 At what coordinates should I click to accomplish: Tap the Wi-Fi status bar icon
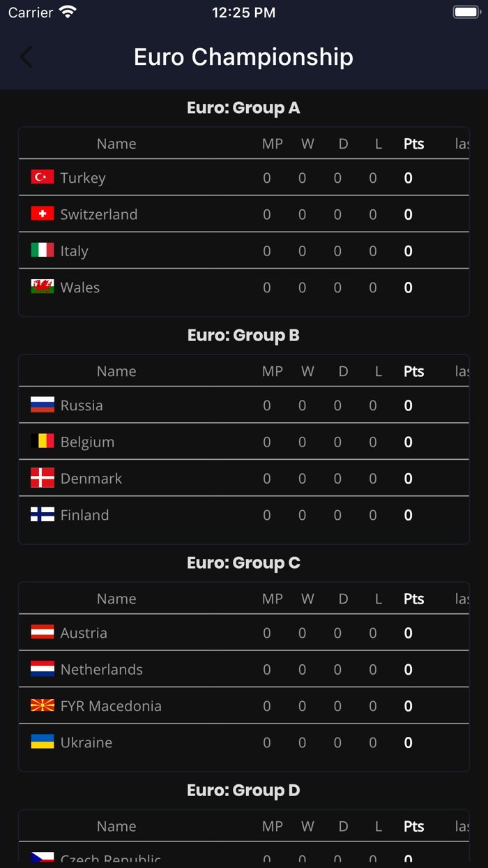point(68,13)
